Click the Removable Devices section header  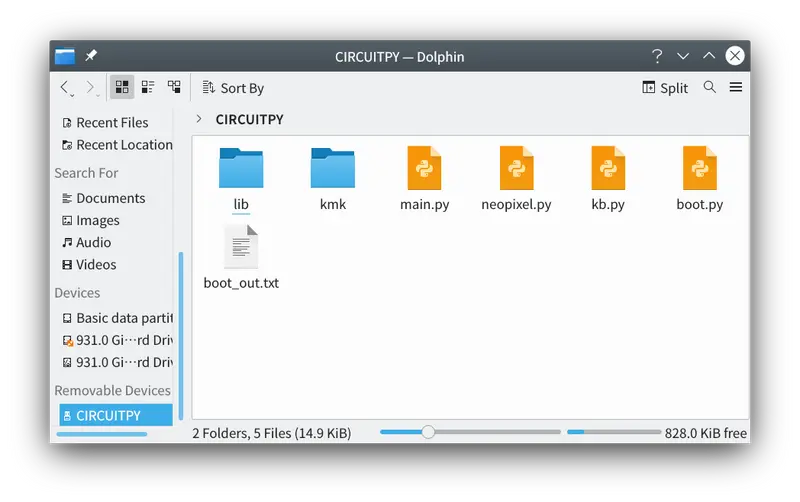112,390
